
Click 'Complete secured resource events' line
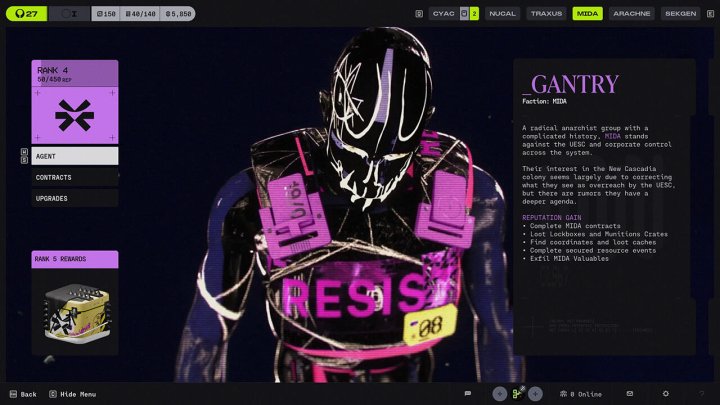coord(589,251)
